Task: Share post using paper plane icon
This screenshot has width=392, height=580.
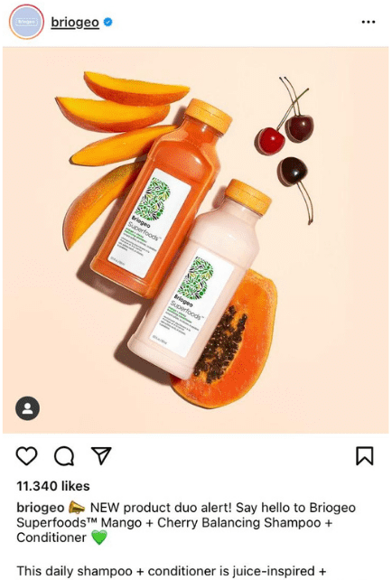Action: pos(101,455)
